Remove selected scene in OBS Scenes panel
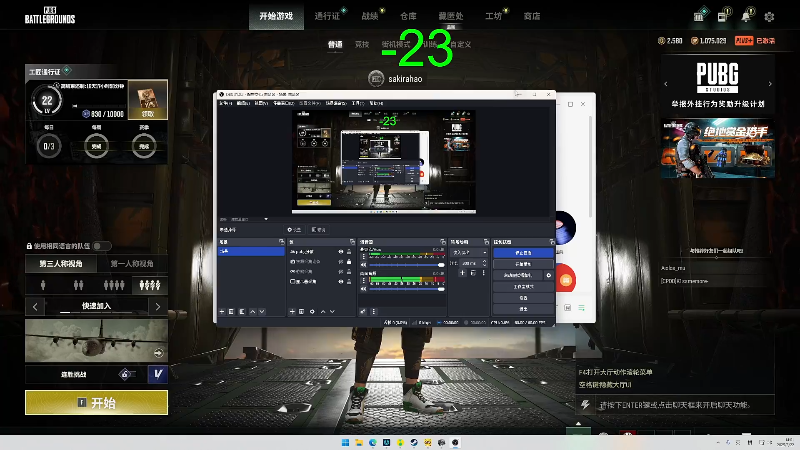Viewport: 800px width, 450px height. tap(232, 311)
